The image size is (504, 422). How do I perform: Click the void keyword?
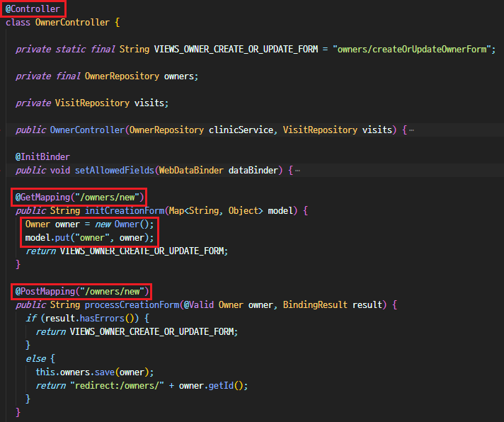point(60,171)
